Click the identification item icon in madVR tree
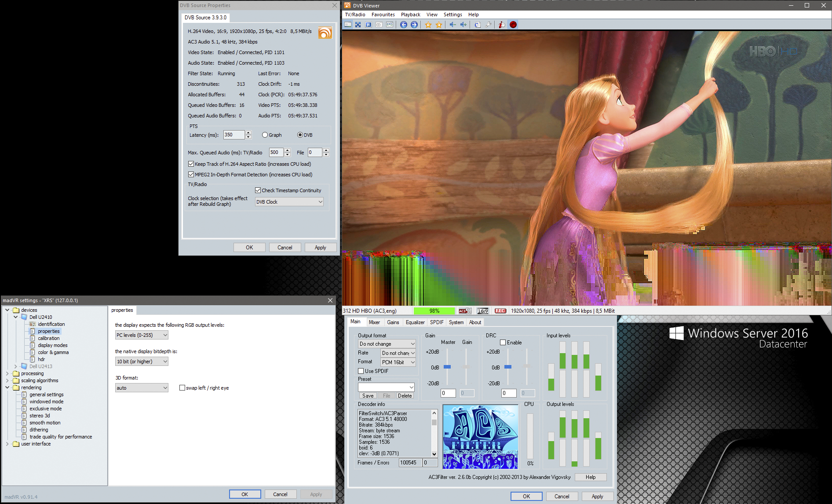 33,324
